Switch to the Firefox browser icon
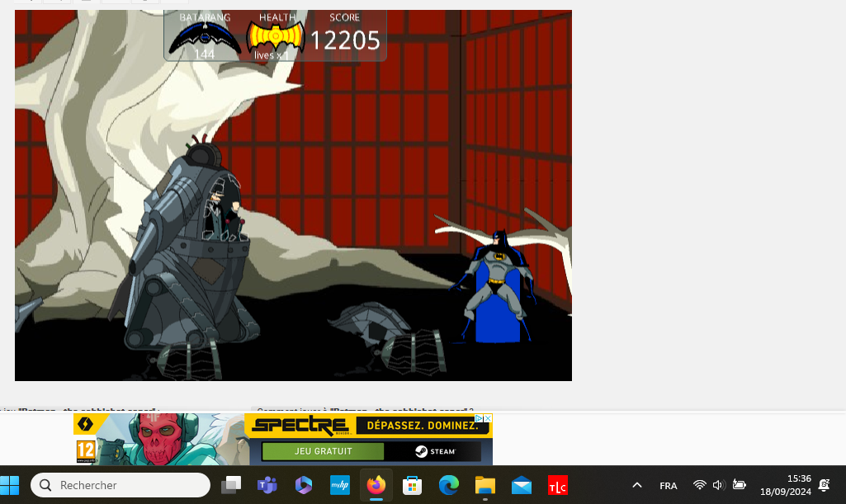Image resolution: width=846 pixels, height=504 pixels. [x=376, y=485]
